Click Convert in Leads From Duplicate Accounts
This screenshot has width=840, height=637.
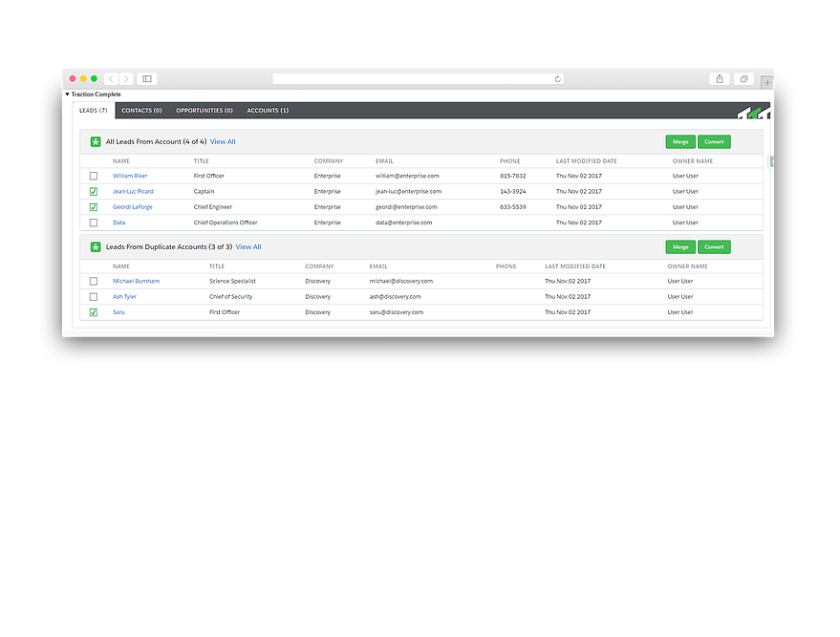714,246
